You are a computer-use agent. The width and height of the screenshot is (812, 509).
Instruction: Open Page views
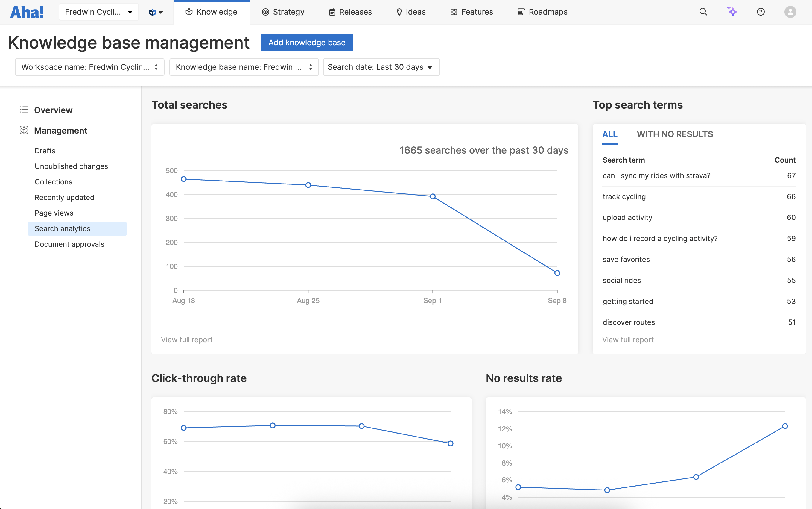pos(54,213)
